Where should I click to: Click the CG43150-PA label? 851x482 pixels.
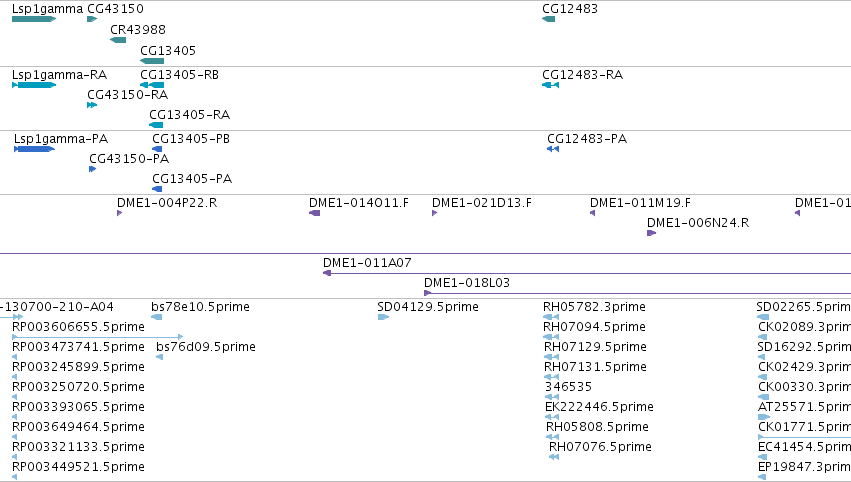[x=129, y=158]
